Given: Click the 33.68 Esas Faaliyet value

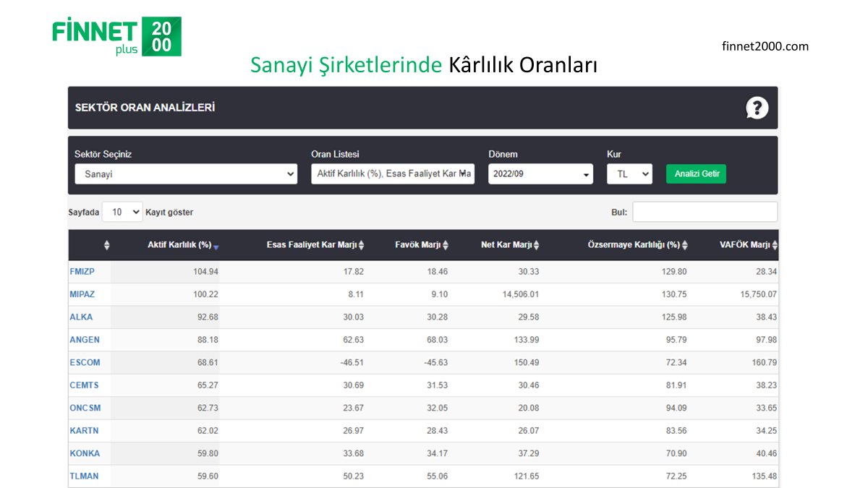Looking at the screenshot, I should click(x=353, y=453).
